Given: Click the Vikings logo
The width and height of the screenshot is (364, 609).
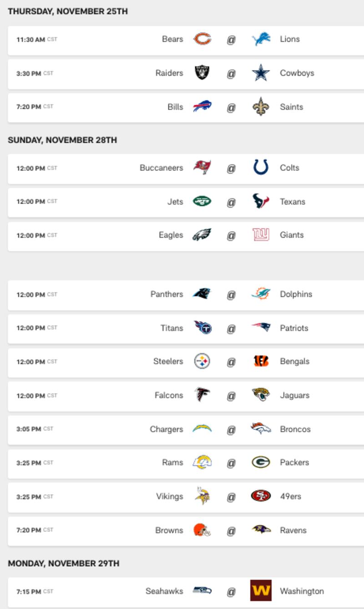Looking at the screenshot, I should pyautogui.click(x=202, y=496).
